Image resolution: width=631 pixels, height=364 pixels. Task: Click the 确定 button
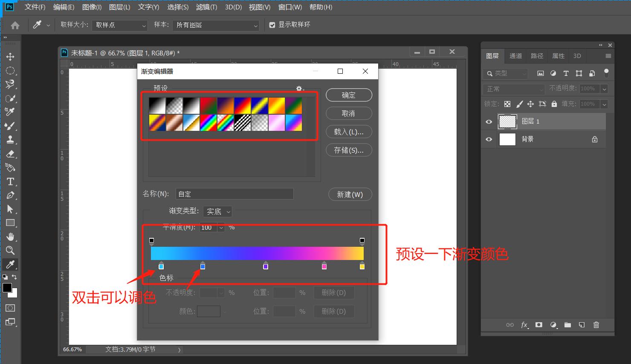(x=349, y=95)
